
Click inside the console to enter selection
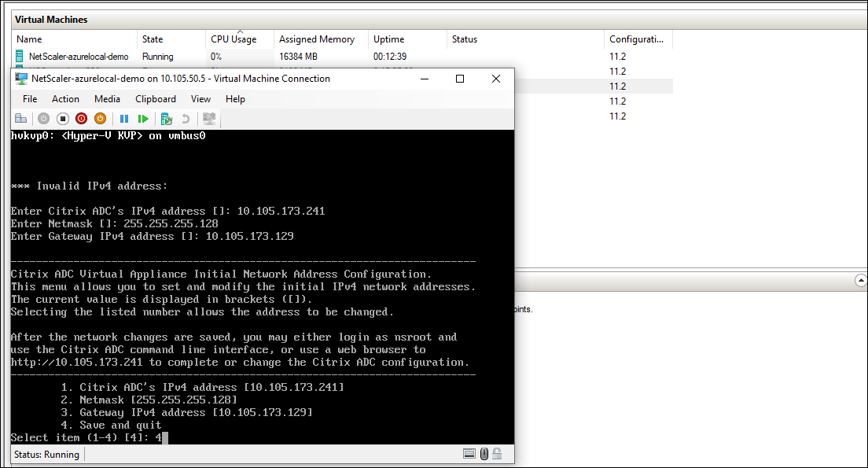(259, 299)
